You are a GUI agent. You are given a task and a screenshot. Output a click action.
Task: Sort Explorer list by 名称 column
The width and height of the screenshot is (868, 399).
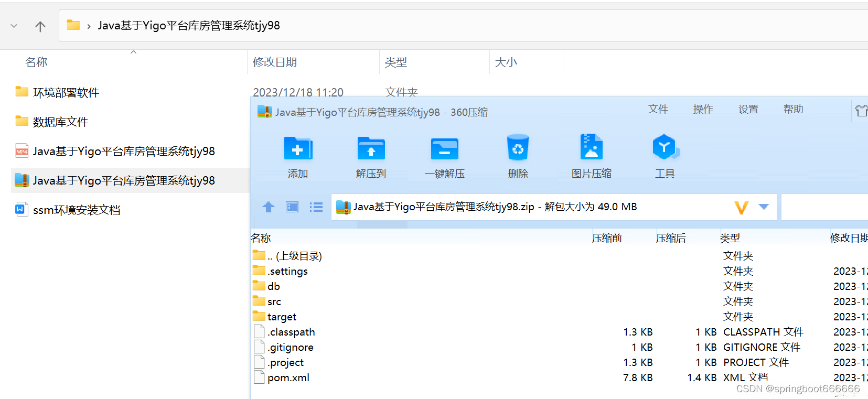36,62
